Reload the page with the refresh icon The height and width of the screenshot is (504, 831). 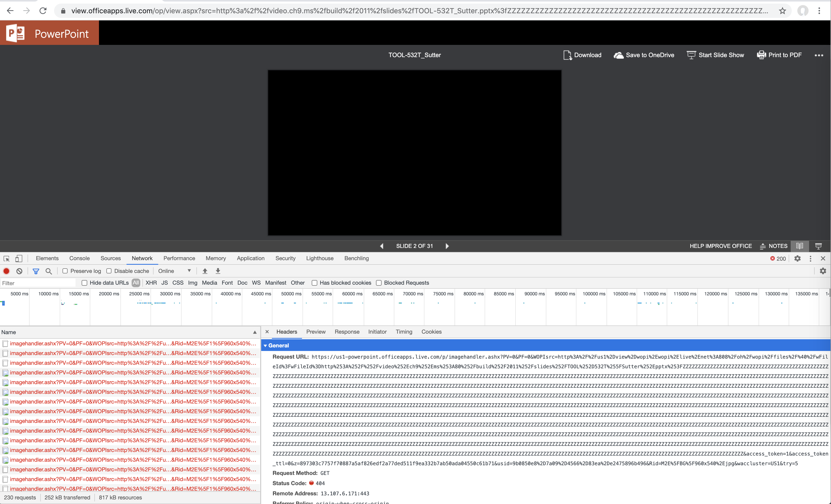pyautogui.click(x=43, y=11)
